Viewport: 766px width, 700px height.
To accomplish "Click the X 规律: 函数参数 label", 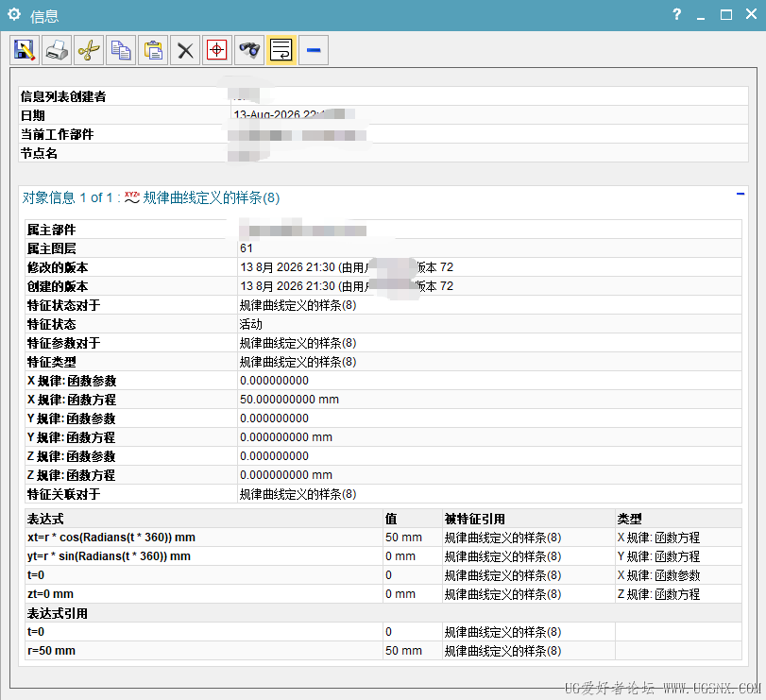I will click(72, 381).
